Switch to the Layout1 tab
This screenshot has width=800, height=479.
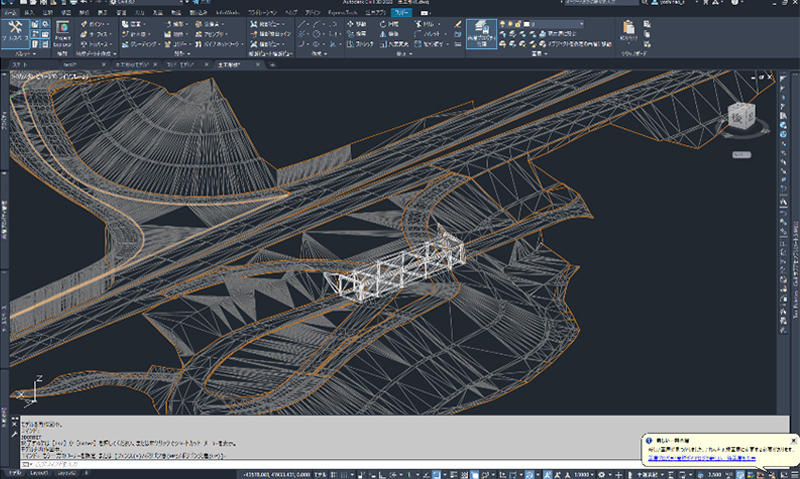pyautogui.click(x=39, y=474)
